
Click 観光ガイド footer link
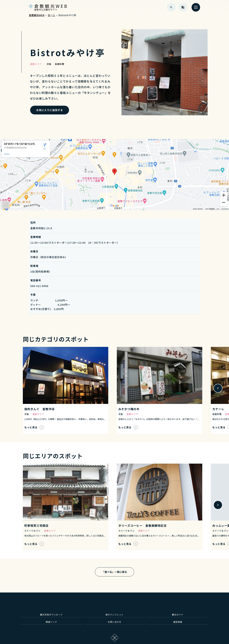click(x=177, y=615)
